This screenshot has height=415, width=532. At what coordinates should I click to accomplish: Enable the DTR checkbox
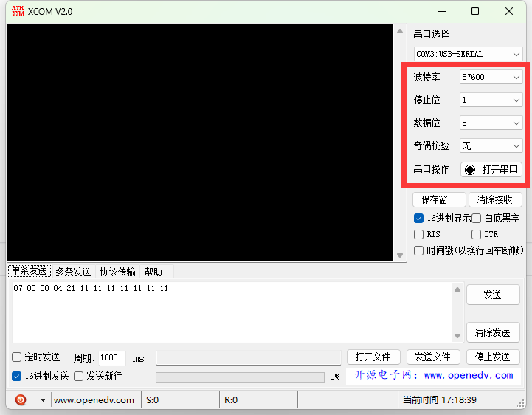coord(477,234)
